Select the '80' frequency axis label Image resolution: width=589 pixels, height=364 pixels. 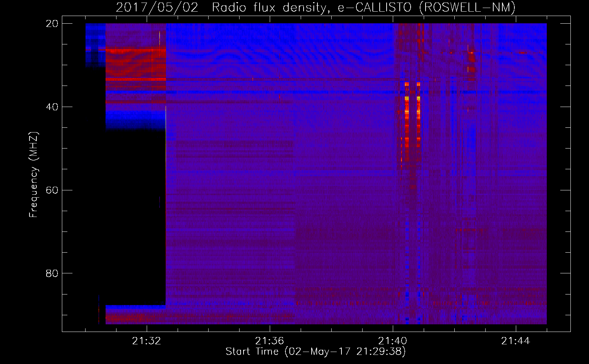pyautogui.click(x=52, y=273)
